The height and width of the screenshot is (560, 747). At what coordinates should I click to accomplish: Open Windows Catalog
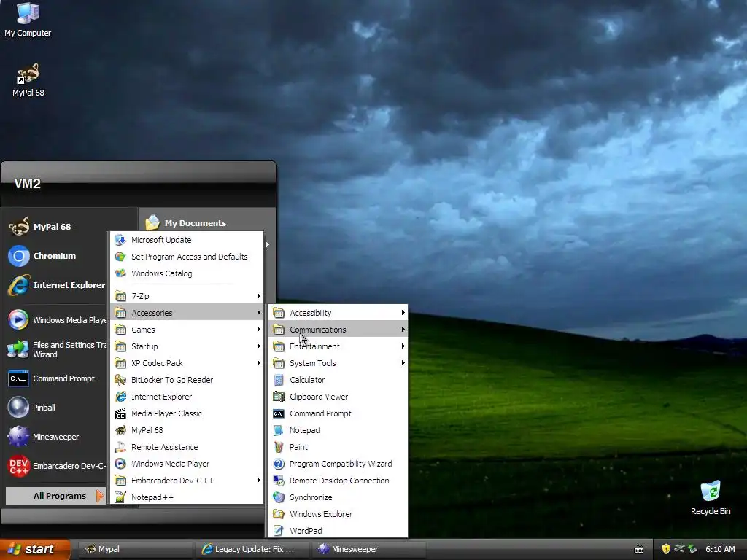point(187,273)
